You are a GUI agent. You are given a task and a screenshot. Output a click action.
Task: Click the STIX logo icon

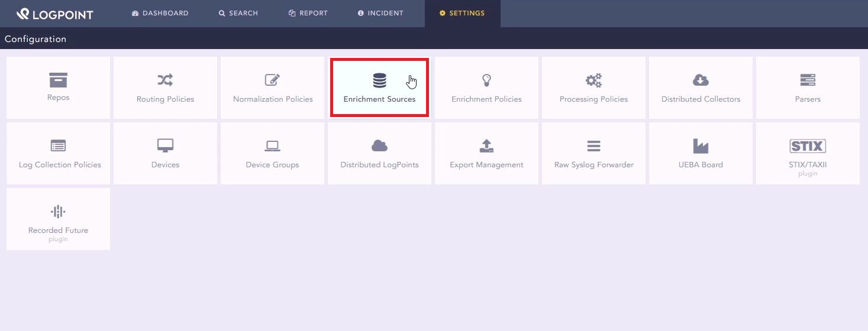tap(808, 146)
